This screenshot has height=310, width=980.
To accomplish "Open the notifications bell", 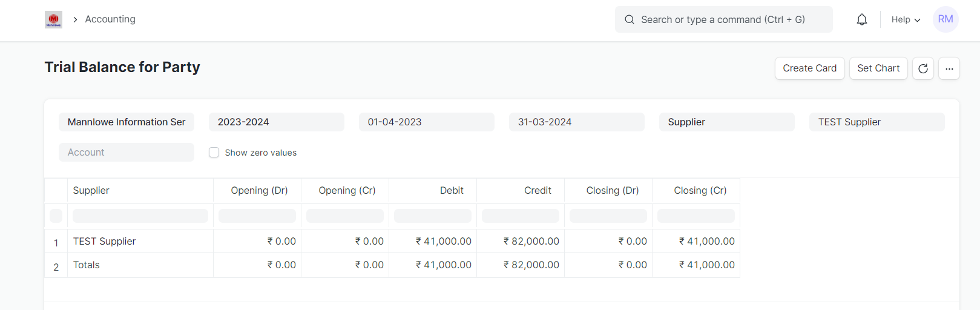I will coord(862,19).
